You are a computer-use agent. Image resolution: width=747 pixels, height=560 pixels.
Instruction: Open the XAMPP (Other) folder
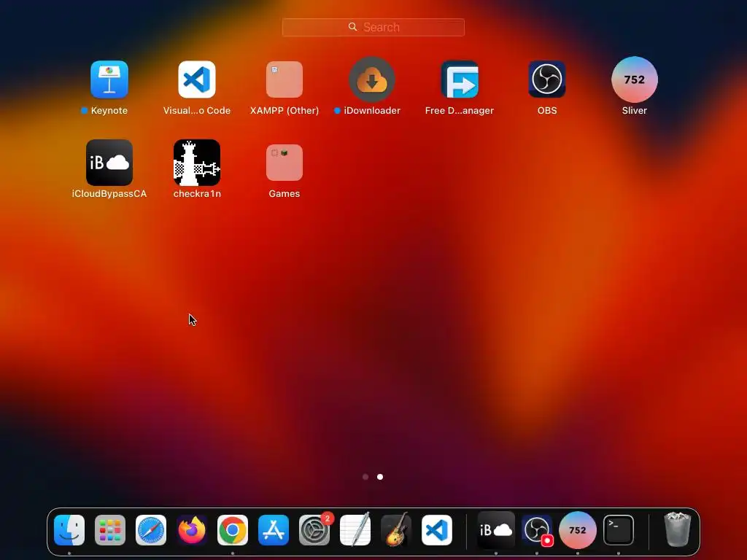tap(285, 79)
